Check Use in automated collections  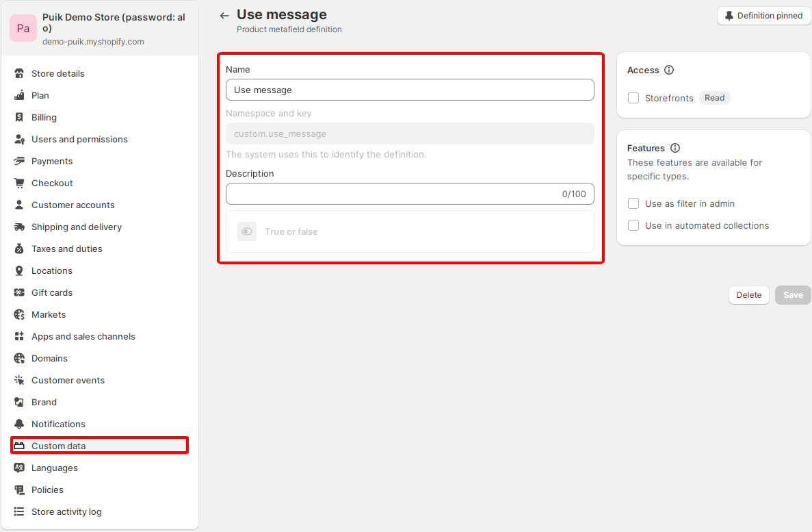[x=633, y=225]
